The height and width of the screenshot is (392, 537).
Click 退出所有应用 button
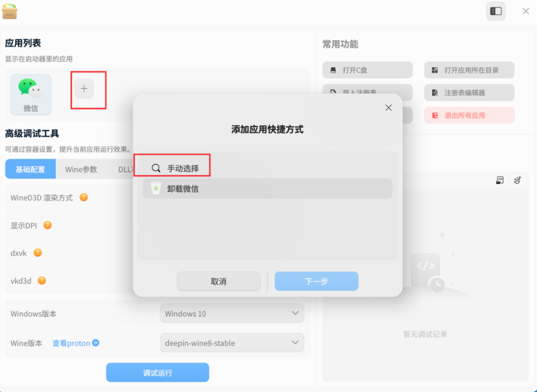coord(469,115)
